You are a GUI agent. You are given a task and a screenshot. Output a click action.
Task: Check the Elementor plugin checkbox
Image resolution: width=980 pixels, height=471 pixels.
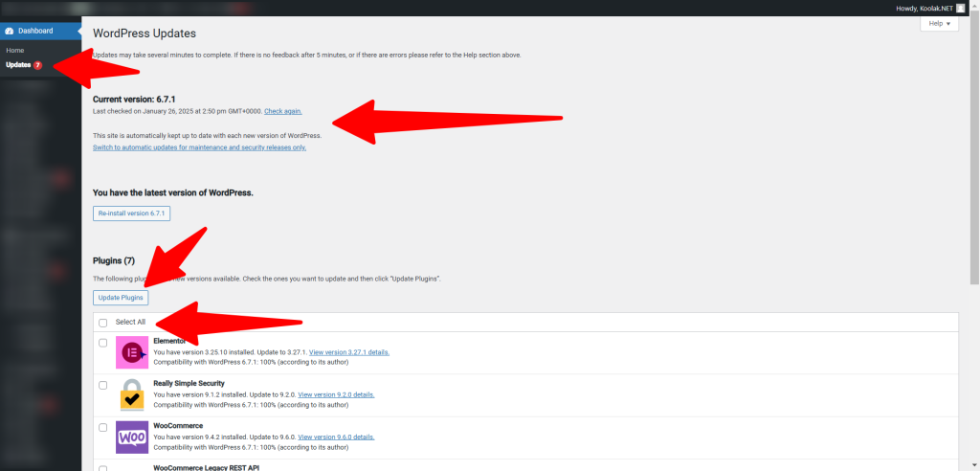pos(103,343)
